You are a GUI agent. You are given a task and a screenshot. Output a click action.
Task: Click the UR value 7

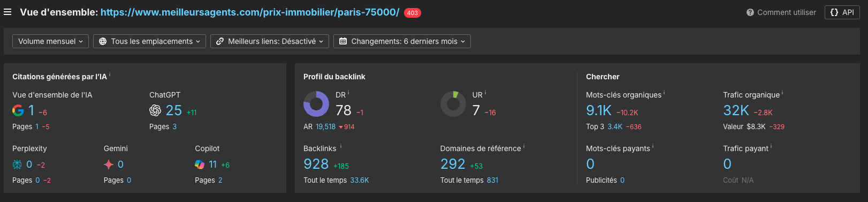(x=476, y=110)
